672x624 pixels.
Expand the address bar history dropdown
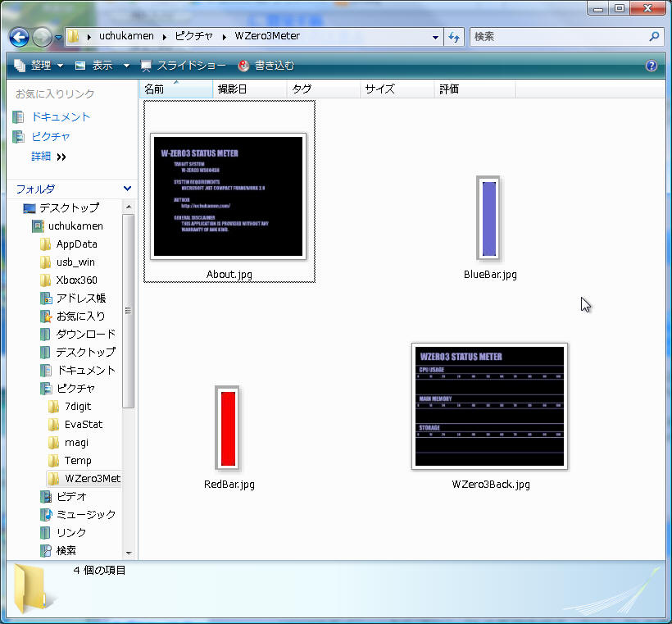(435, 38)
